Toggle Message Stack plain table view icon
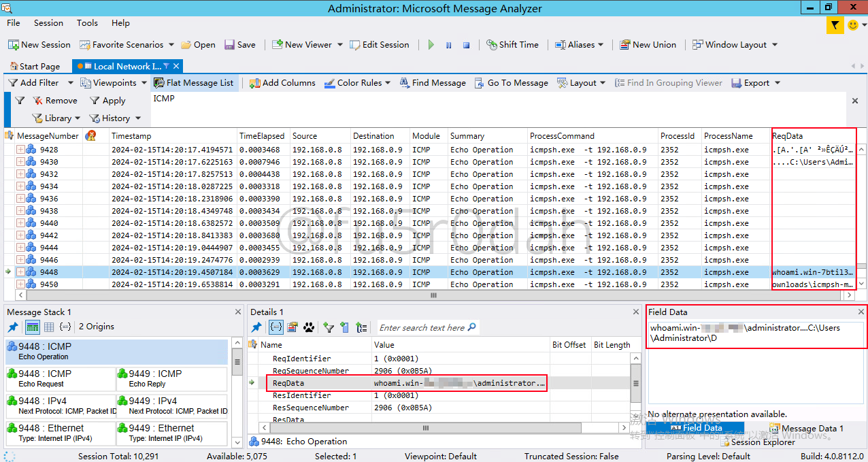 pyautogui.click(x=49, y=327)
